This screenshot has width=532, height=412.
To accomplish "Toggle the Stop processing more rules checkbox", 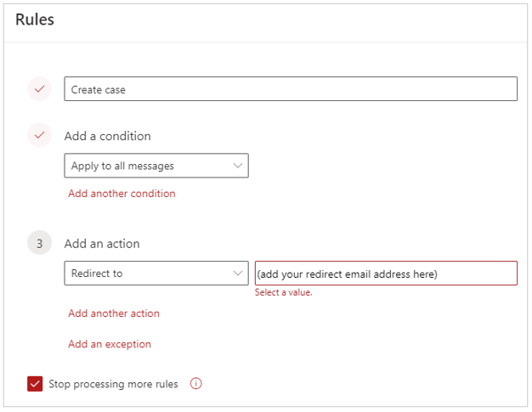I will pos(35,384).
